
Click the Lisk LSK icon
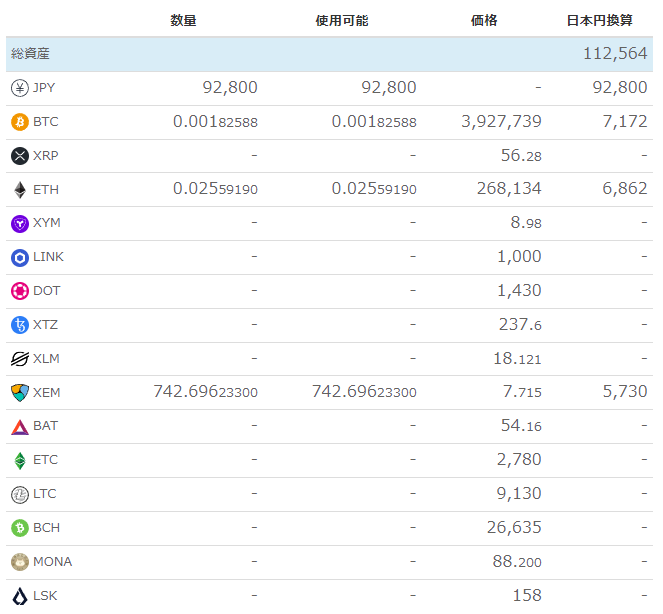tap(19, 596)
